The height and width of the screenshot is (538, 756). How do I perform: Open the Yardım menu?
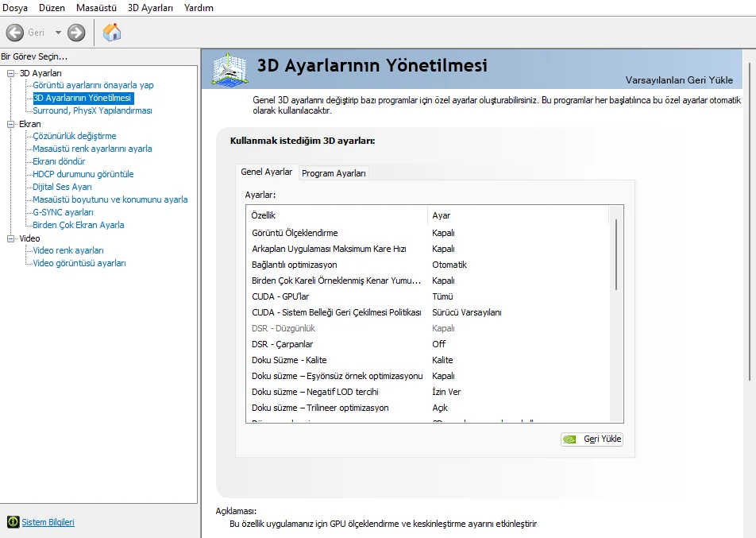[x=199, y=8]
